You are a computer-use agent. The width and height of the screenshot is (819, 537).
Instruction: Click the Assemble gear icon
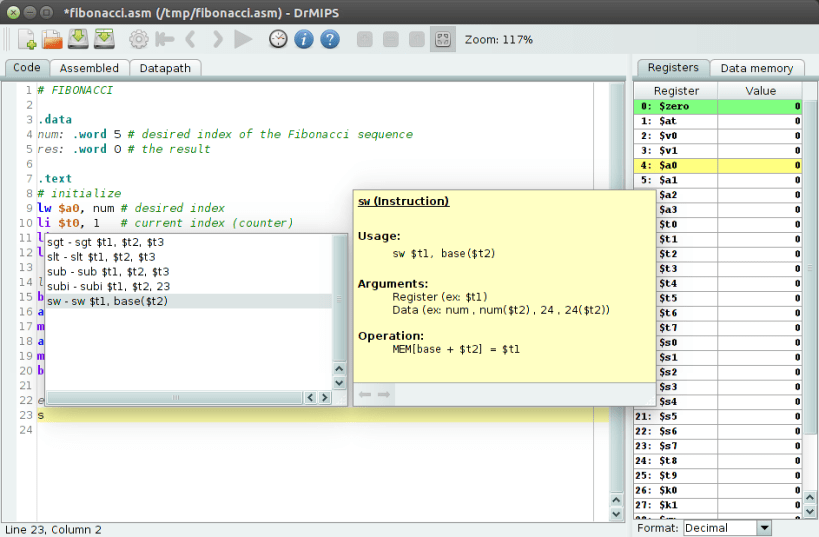pyautogui.click(x=139, y=40)
